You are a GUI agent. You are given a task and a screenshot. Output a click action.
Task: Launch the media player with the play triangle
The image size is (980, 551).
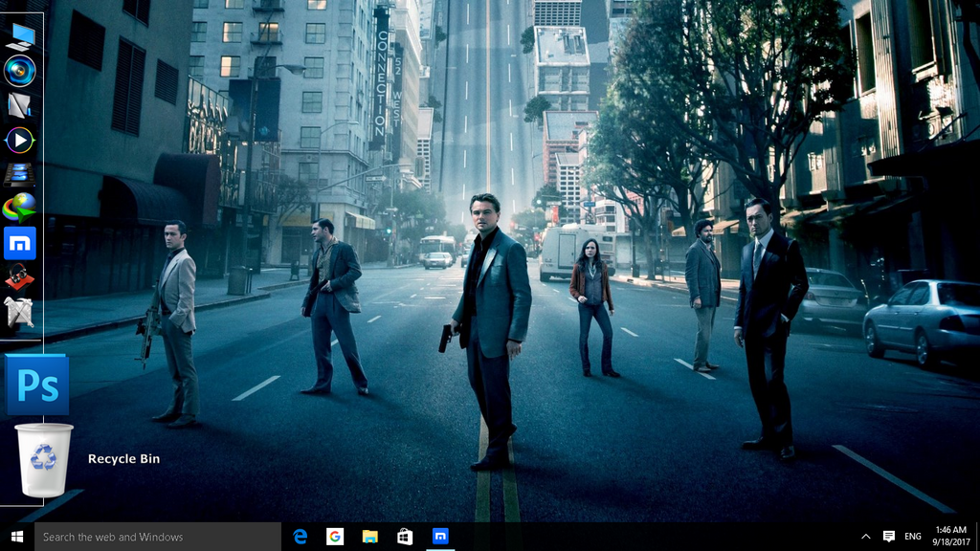point(19,140)
